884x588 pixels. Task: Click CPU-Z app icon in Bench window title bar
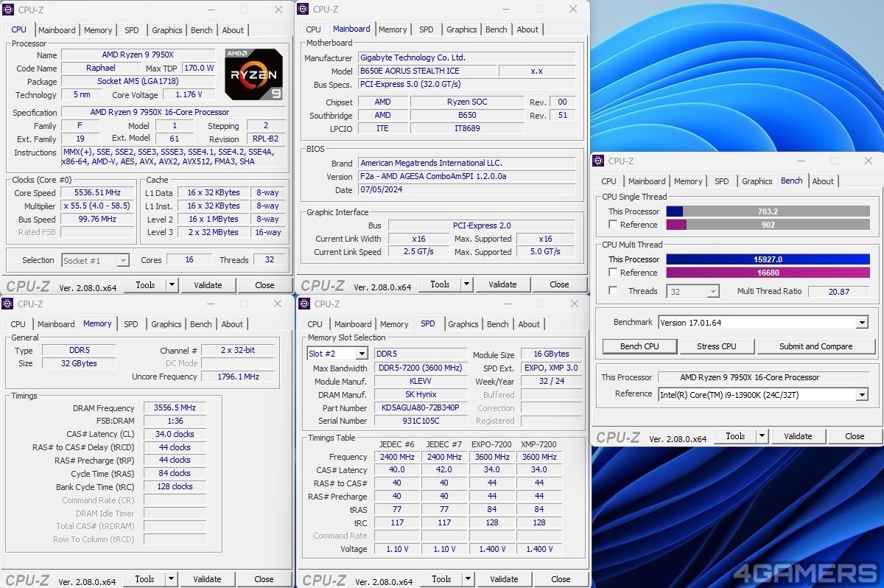coord(600,161)
